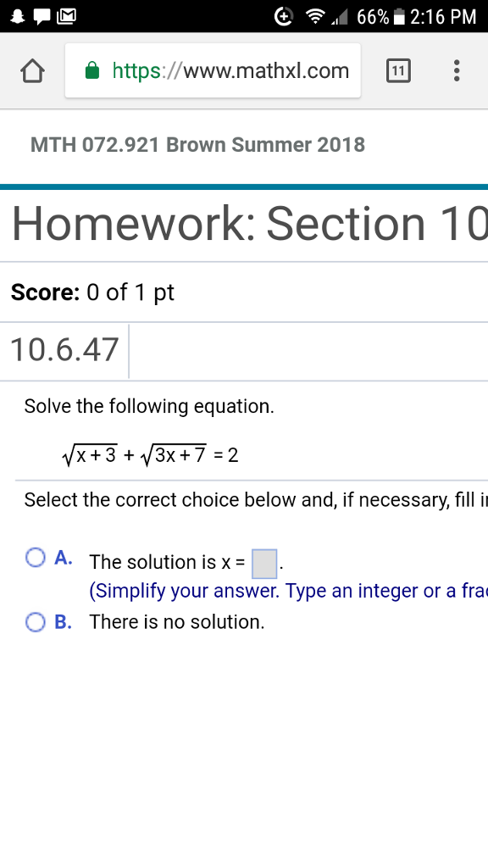Tap the data saver icon in status bar

[x=282, y=14]
